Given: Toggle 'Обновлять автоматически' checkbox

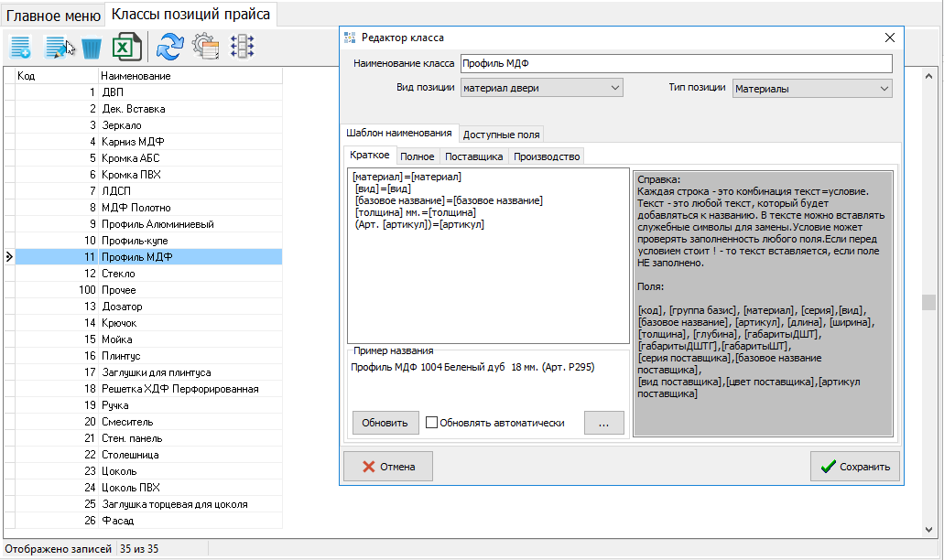Looking at the screenshot, I should click(432, 423).
